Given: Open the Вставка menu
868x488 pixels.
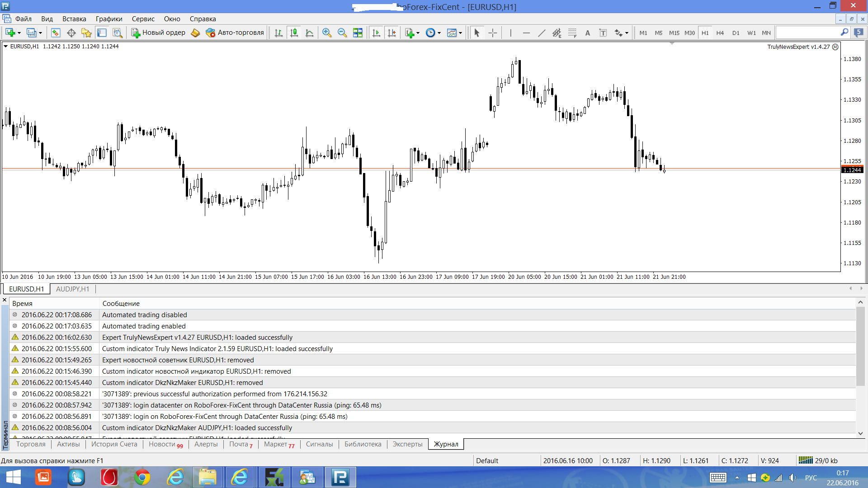Looking at the screenshot, I should pos(74,19).
